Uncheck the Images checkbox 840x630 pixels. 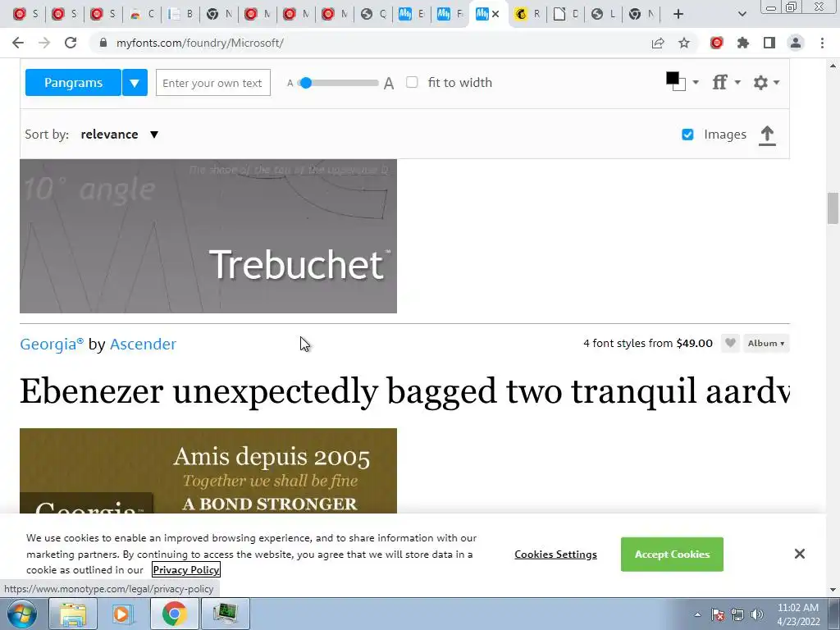687,135
